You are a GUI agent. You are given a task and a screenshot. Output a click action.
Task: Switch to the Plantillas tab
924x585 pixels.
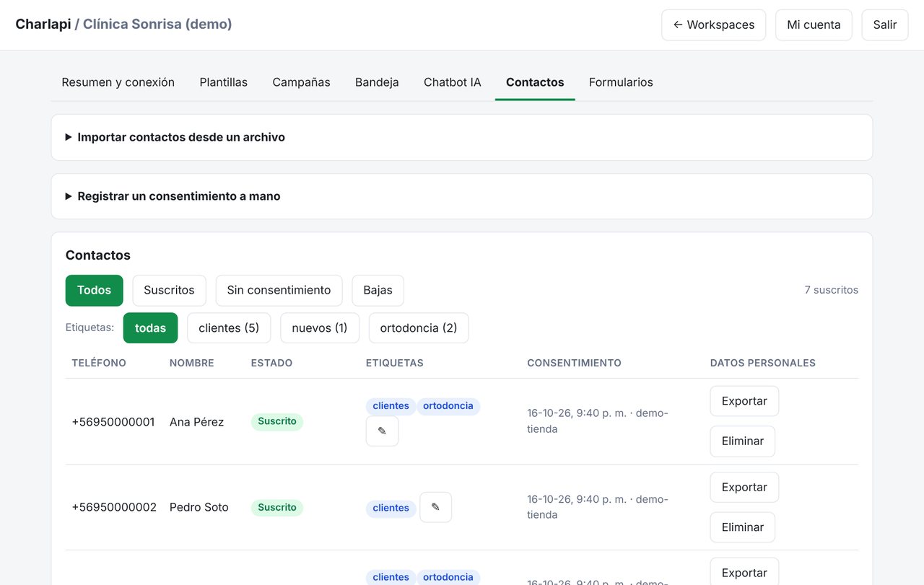tap(224, 82)
